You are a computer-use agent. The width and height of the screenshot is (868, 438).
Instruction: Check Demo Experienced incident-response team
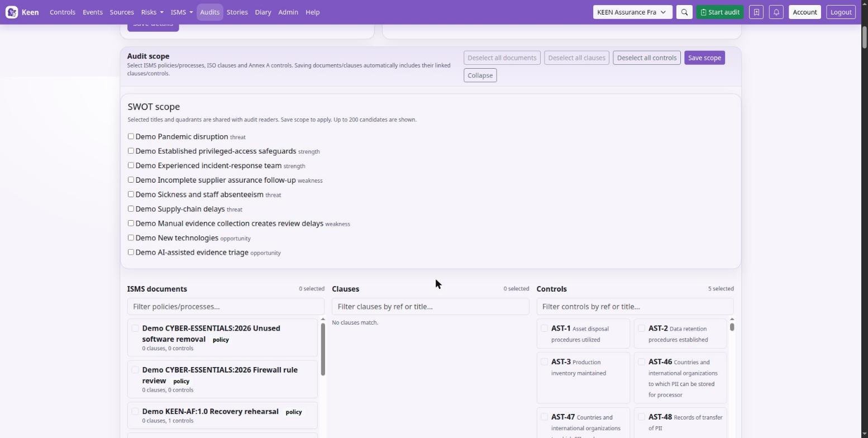pos(131,165)
